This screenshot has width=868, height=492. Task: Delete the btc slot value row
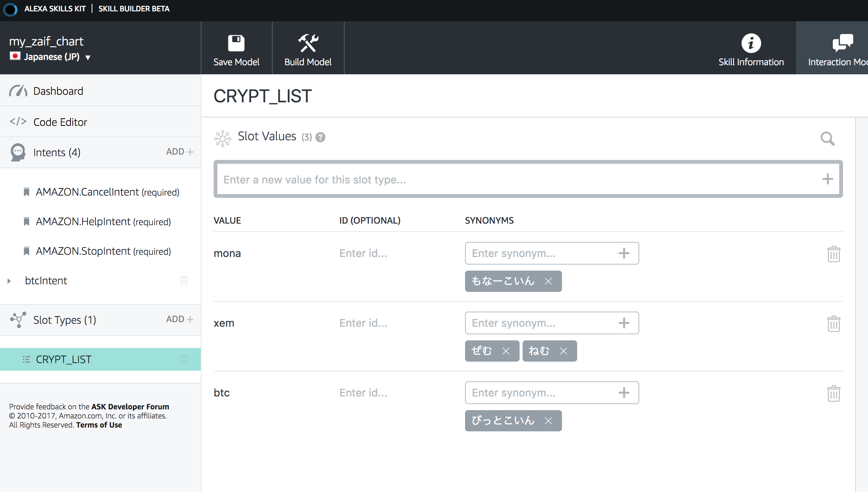pos(834,393)
